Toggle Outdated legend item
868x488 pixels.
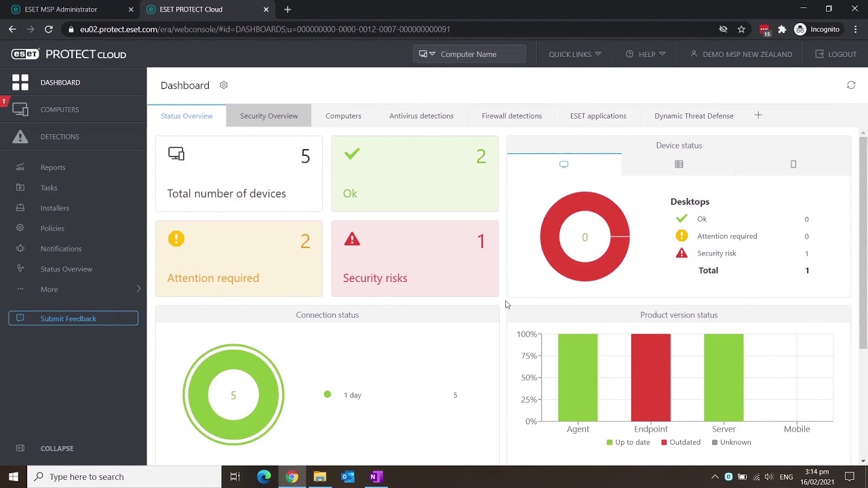coord(682,443)
